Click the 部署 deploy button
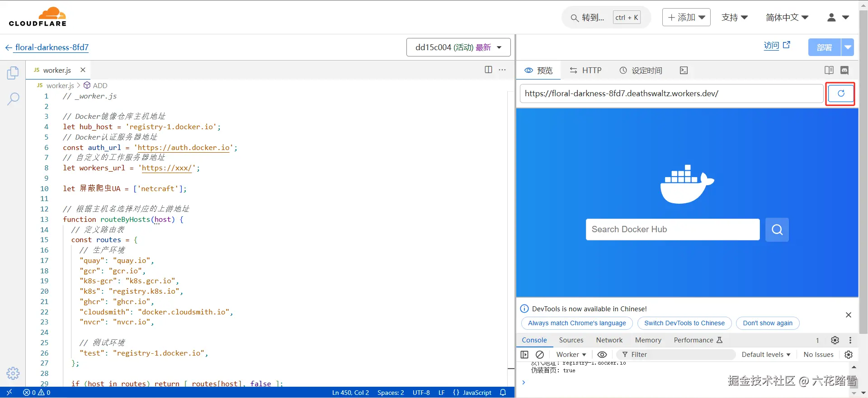Screen dimensions: 868x398 tap(824, 47)
